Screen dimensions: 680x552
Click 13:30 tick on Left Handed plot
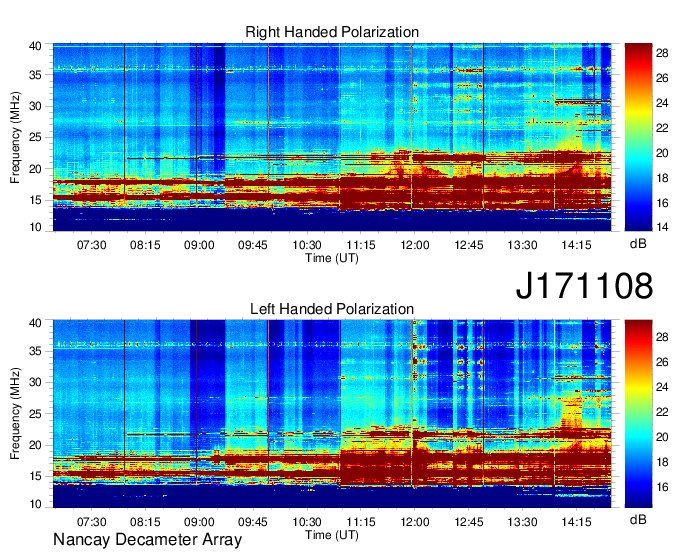[x=523, y=522]
